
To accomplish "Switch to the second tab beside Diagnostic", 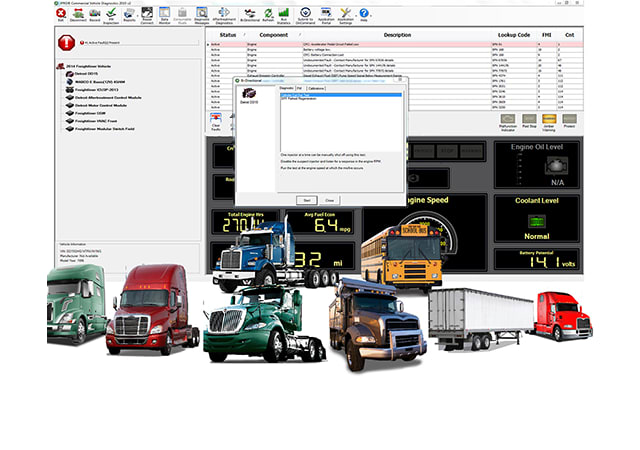I will [x=300, y=88].
